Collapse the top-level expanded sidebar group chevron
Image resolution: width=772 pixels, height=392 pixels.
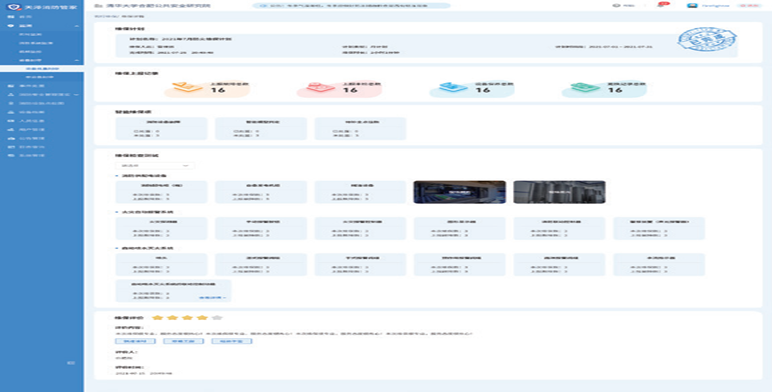[x=76, y=26]
